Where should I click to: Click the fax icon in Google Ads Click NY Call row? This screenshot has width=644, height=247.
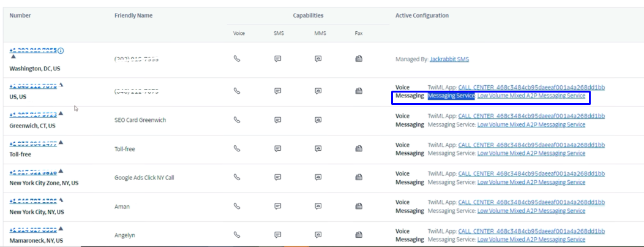tap(359, 177)
